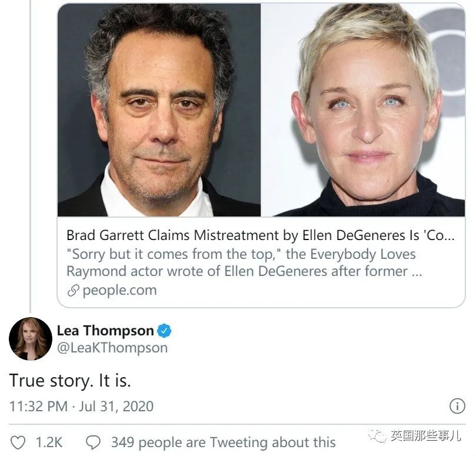This screenshot has height=456, width=476.
Task: Open '349 people are Tweeting about this'
Action: (x=224, y=442)
